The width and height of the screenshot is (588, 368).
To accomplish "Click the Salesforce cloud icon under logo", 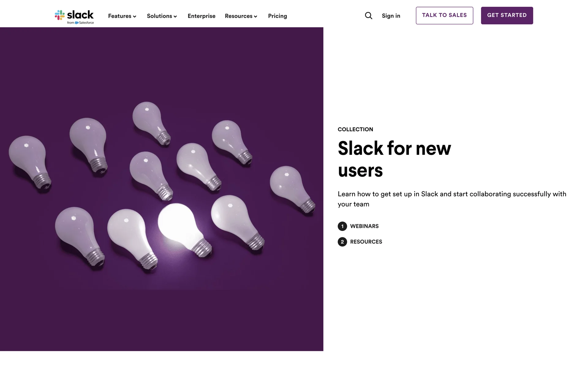I will pos(77,23).
